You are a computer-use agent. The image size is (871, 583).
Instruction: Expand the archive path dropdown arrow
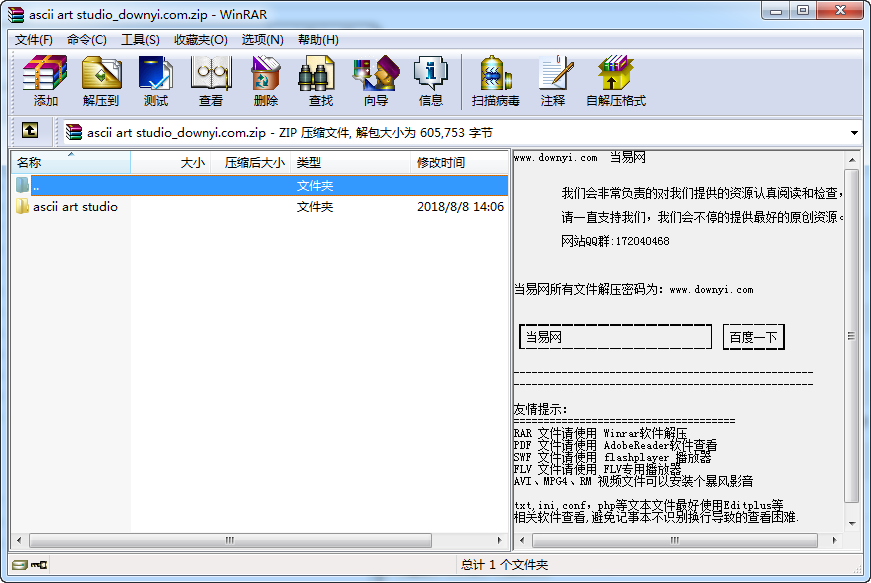[854, 132]
